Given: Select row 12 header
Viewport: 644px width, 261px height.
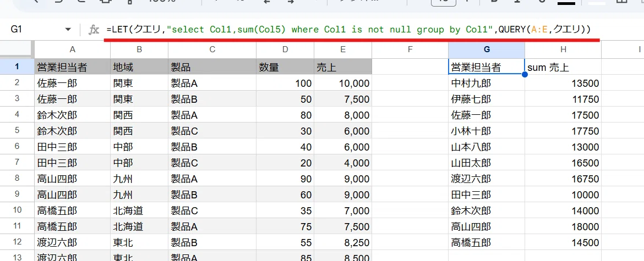Looking at the screenshot, I should 17,242.
